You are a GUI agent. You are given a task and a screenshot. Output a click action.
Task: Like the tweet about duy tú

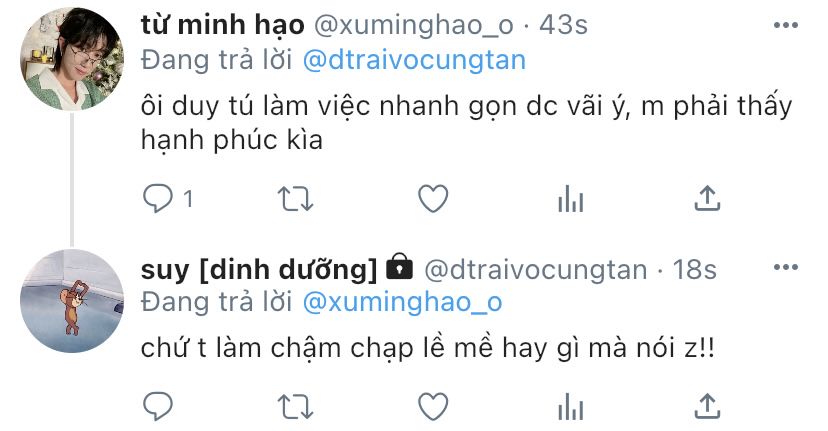pos(433,199)
